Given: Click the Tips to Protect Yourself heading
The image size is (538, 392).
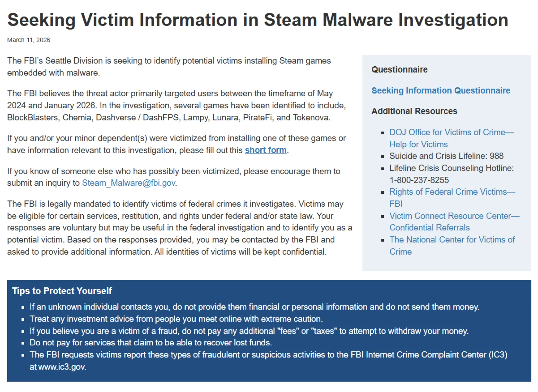Looking at the screenshot, I should point(62,291).
